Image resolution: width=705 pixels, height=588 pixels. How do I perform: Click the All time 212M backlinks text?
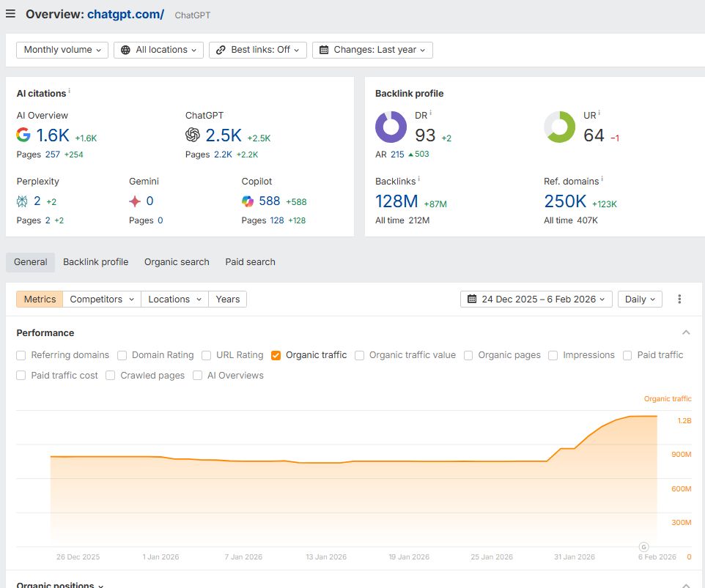402,220
